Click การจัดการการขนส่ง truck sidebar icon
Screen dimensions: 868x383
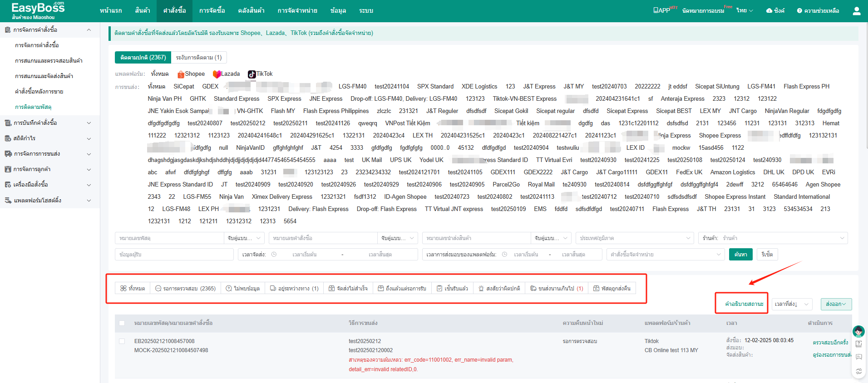[8, 154]
